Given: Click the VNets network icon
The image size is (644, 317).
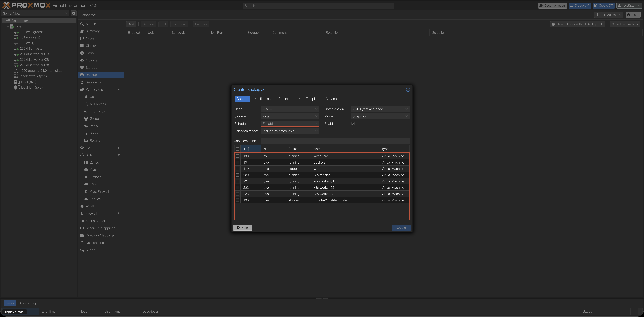Looking at the screenshot, I should [86, 170].
